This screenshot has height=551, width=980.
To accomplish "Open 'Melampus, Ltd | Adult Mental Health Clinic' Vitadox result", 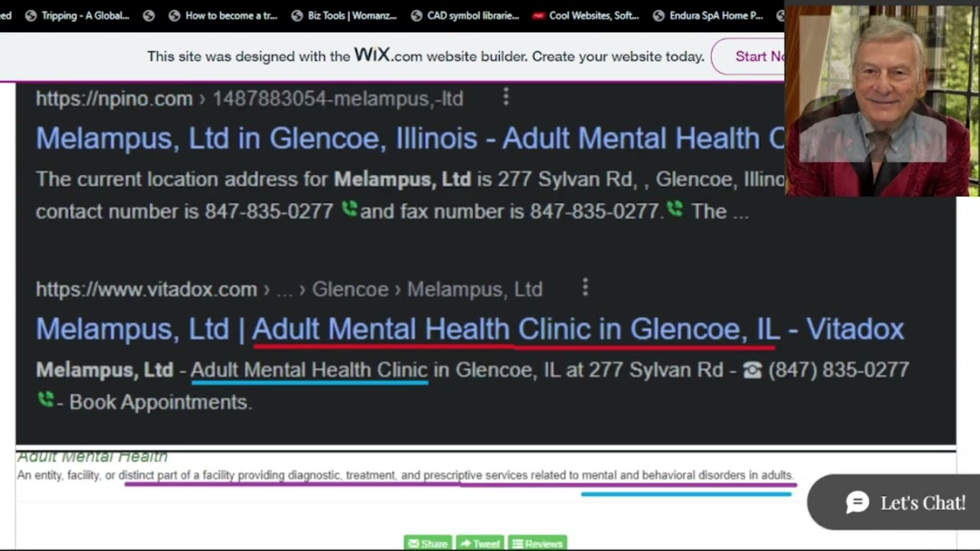I will click(470, 329).
